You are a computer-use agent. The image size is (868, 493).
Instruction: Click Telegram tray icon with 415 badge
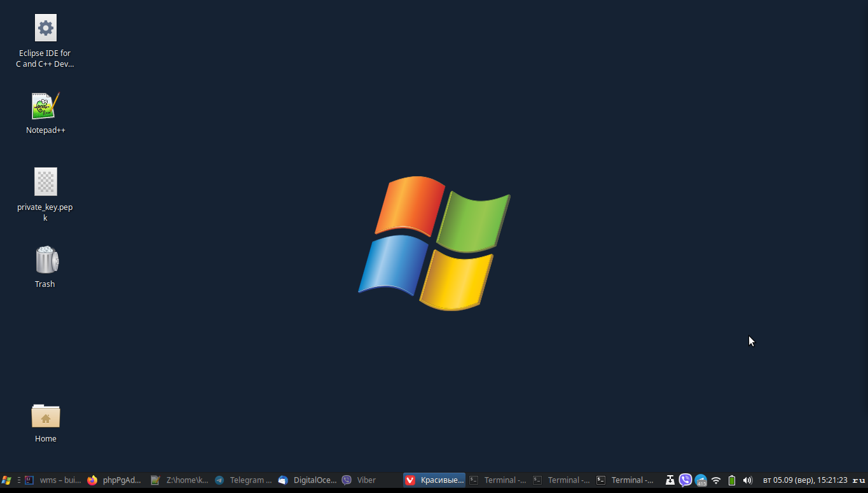[x=701, y=480]
